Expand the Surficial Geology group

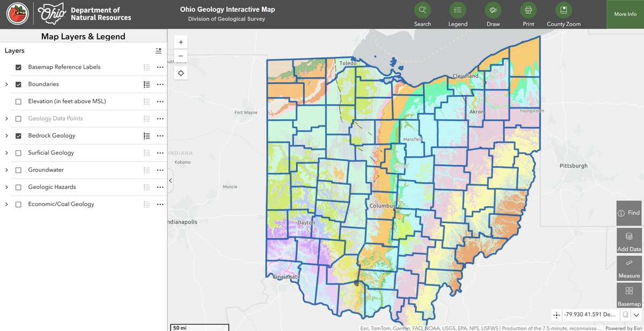(x=6, y=153)
